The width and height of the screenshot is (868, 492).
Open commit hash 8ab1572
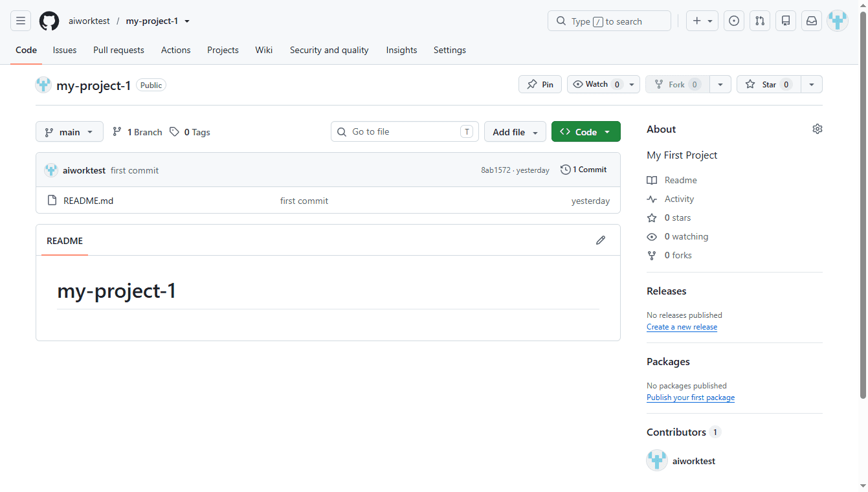[496, 170]
